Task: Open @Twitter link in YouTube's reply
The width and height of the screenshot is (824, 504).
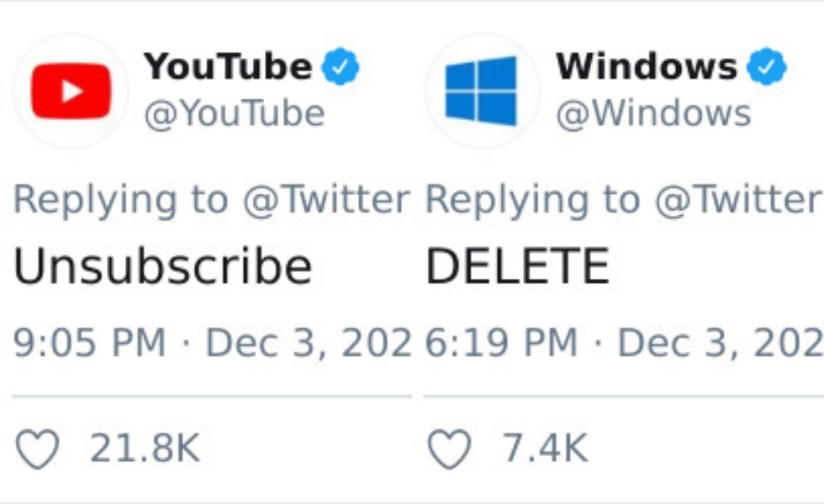Action: (326, 200)
